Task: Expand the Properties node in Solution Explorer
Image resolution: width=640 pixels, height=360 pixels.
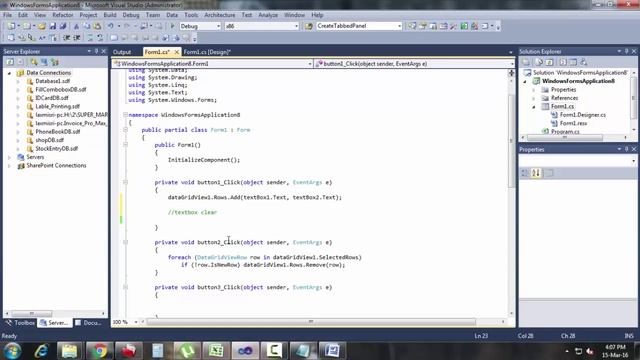Action: [534, 90]
